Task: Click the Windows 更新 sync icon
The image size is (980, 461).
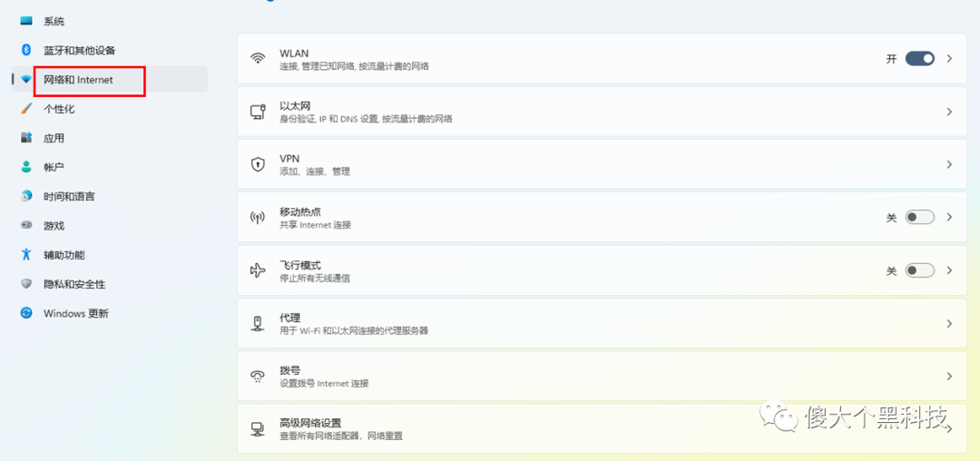Action: coord(25,313)
